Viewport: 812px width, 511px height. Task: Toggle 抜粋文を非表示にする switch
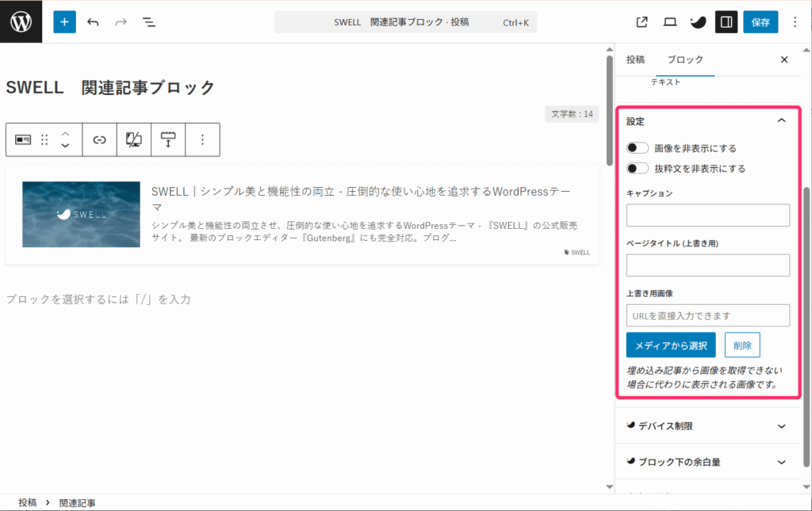(x=637, y=168)
